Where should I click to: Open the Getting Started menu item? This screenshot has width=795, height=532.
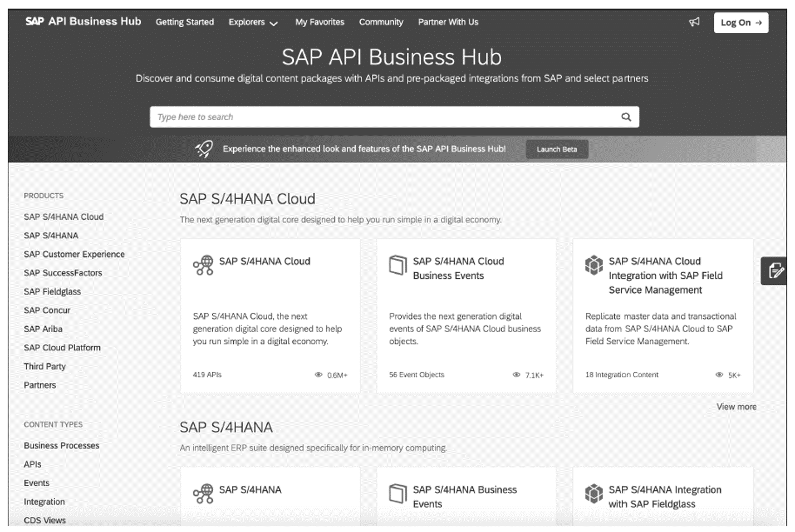tap(185, 22)
